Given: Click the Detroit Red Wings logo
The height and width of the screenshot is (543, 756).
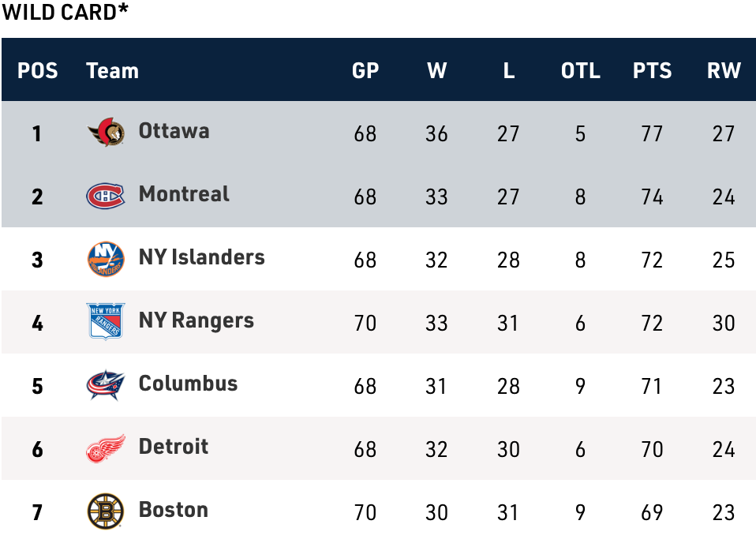Looking at the screenshot, I should click(x=106, y=448).
